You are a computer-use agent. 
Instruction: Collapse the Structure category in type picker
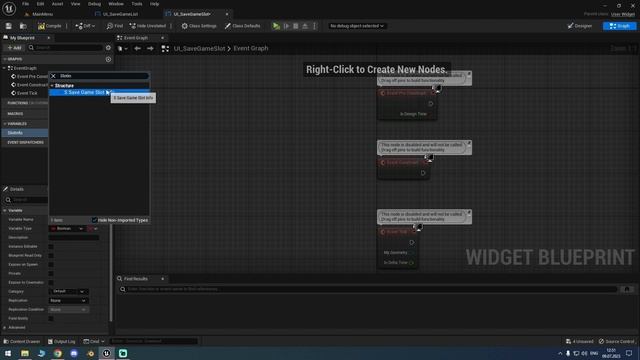52,86
